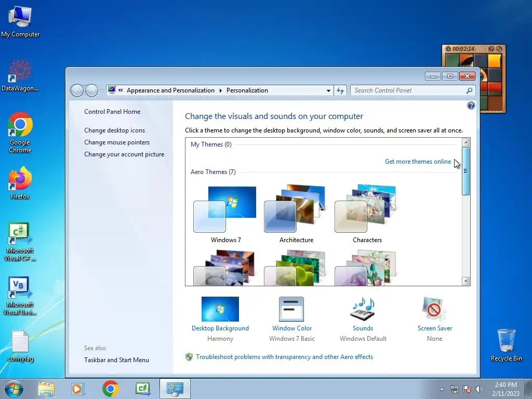Click the breadcrumb double-chevron expander

click(121, 90)
